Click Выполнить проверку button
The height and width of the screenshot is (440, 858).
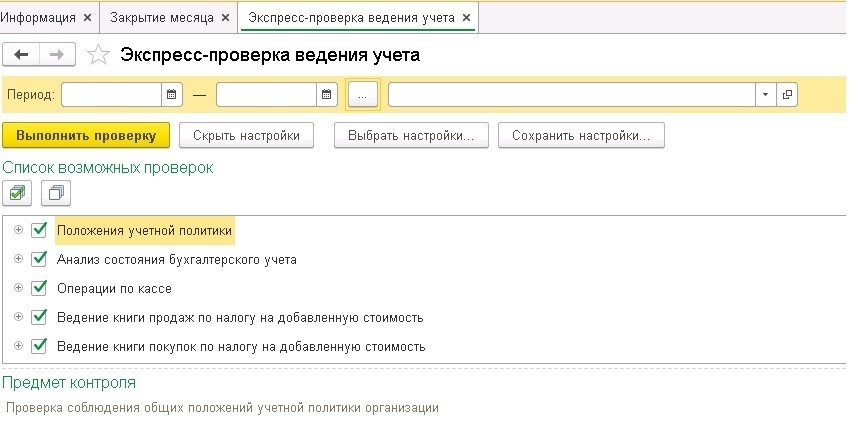[86, 136]
